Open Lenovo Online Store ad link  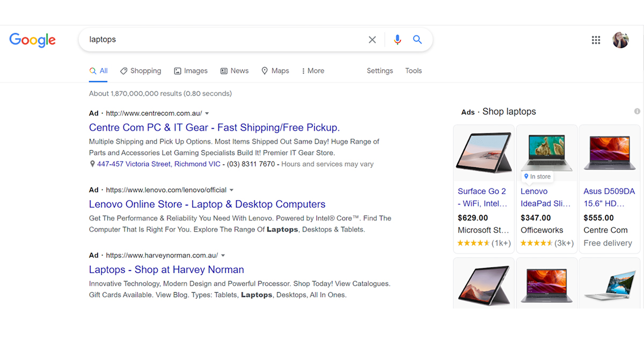coord(207,204)
